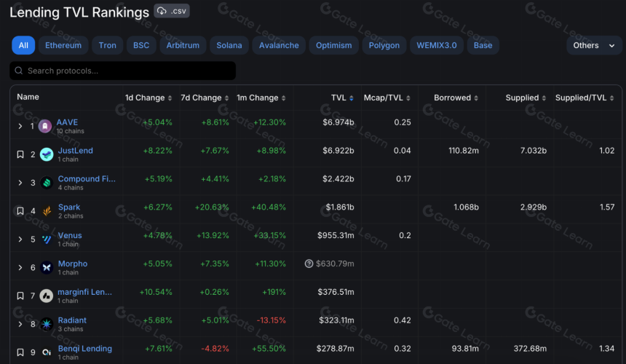
Task: Click the Benqi logo icon
Action: pos(47,352)
